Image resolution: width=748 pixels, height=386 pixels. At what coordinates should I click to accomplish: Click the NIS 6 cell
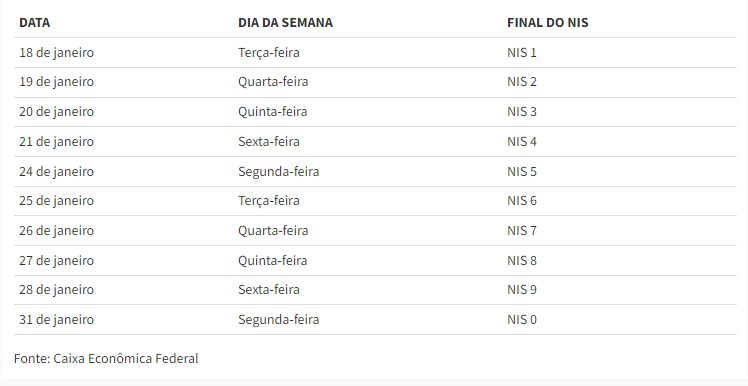(522, 201)
